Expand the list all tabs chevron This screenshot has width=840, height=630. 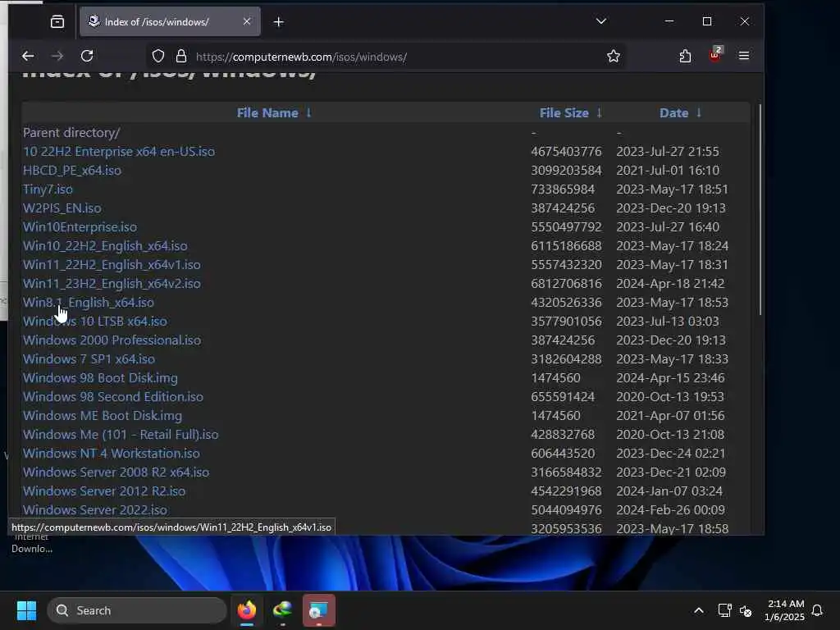(601, 21)
